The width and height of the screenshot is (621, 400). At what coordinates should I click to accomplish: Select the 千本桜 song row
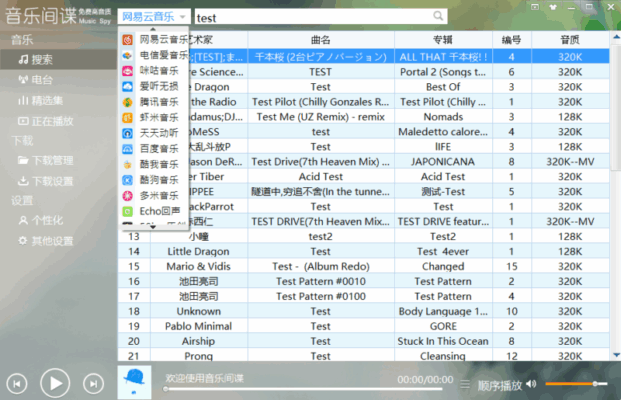pos(363,57)
